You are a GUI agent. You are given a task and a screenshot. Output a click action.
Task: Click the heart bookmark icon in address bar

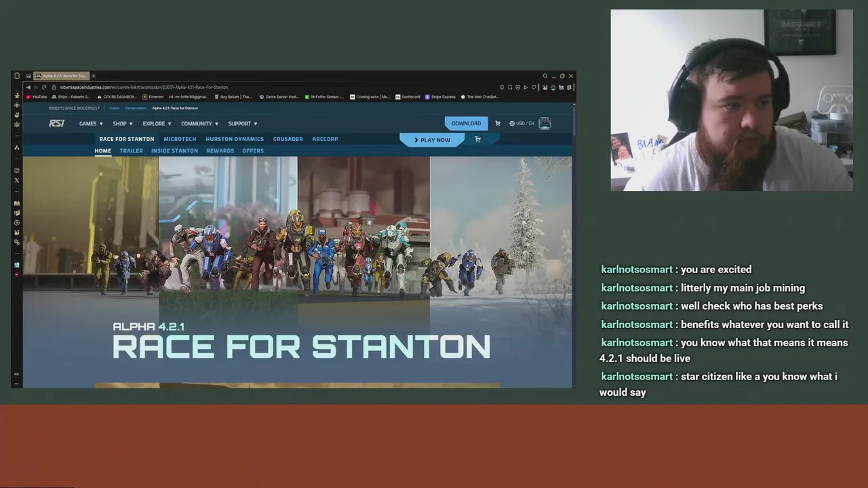(534, 87)
